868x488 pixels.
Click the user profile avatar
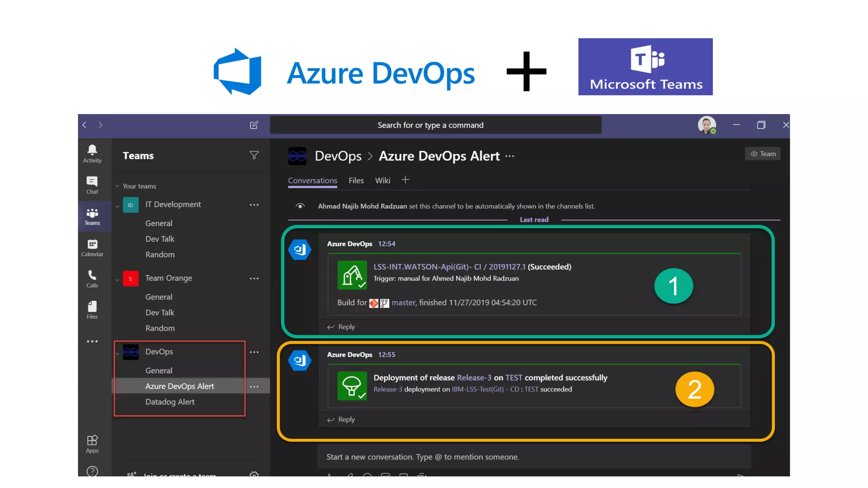(x=707, y=125)
